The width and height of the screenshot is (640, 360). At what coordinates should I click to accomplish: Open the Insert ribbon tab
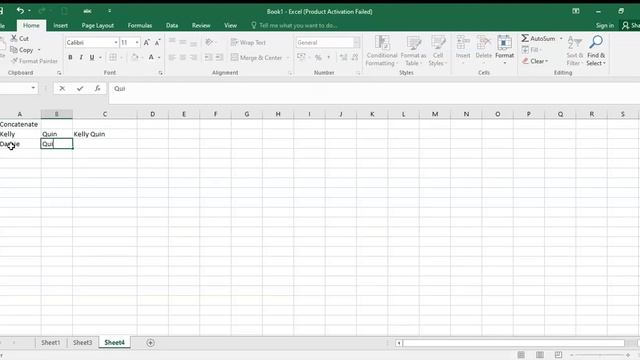60,25
